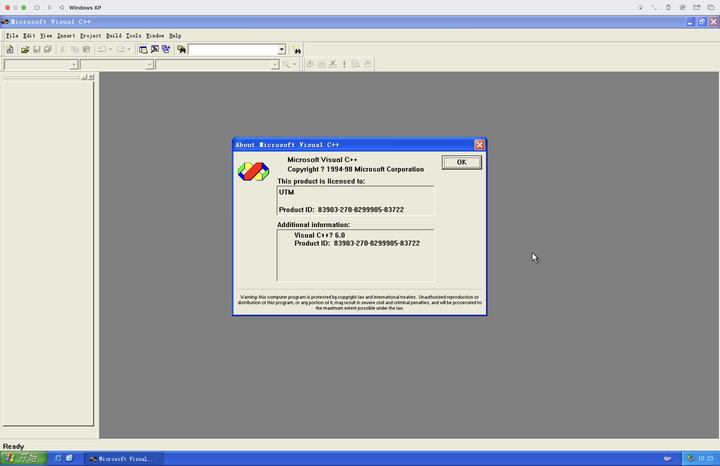720x466 pixels.
Task: Click the UTM capture mouse icon
Action: (640, 7)
